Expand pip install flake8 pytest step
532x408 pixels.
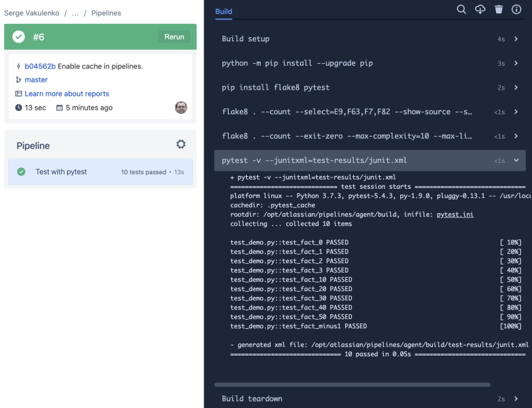point(370,88)
